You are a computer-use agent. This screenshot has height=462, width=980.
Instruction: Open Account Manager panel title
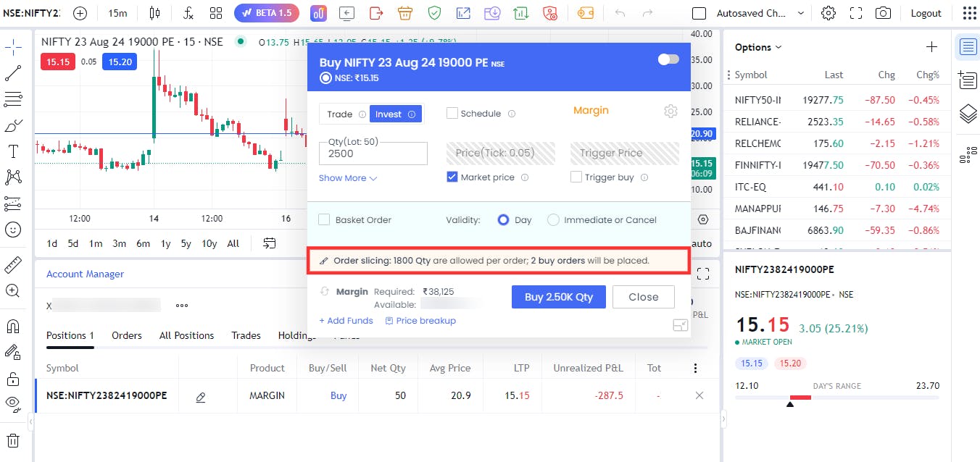[85, 274]
